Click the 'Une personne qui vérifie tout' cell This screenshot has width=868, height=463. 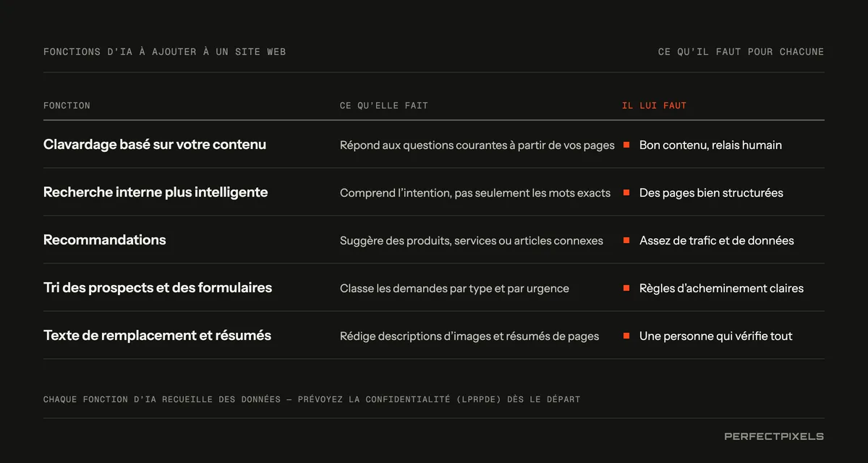pyautogui.click(x=716, y=336)
